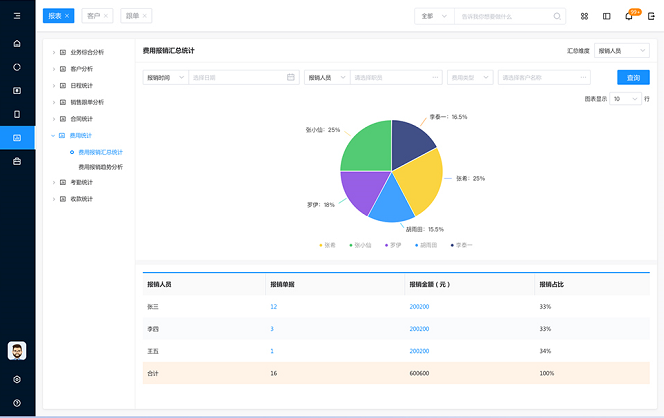The height and width of the screenshot is (418, 664).
Task: Open the four-squares apps grid icon
Action: [x=584, y=16]
